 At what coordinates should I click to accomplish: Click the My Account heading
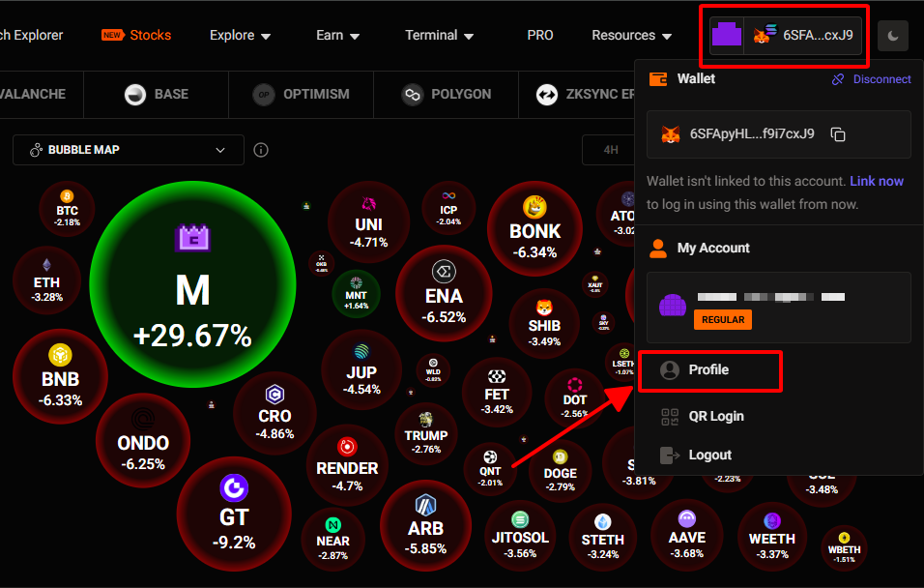tap(713, 249)
